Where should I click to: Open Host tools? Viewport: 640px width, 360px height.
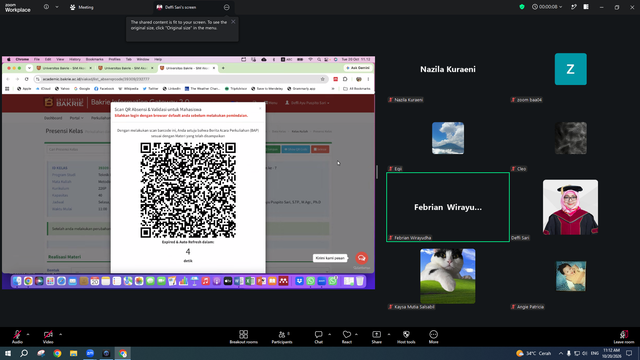[x=406, y=337]
